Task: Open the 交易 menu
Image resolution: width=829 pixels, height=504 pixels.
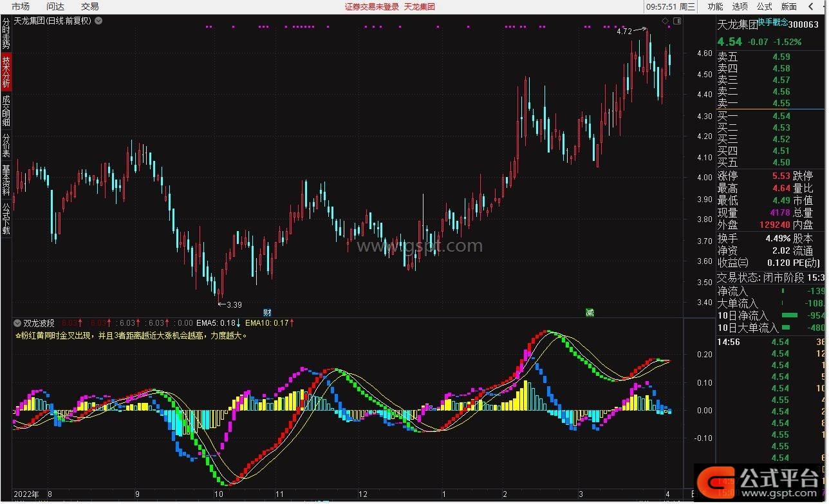Action: [x=90, y=6]
